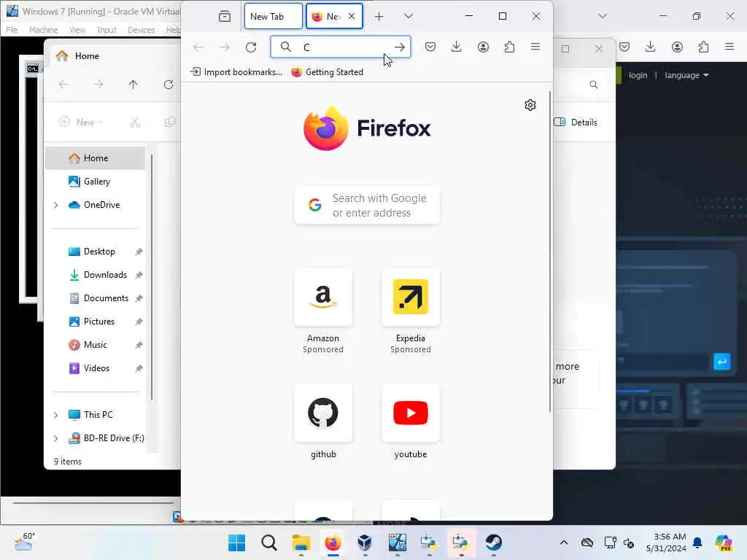Open Windows Start menu

237,542
